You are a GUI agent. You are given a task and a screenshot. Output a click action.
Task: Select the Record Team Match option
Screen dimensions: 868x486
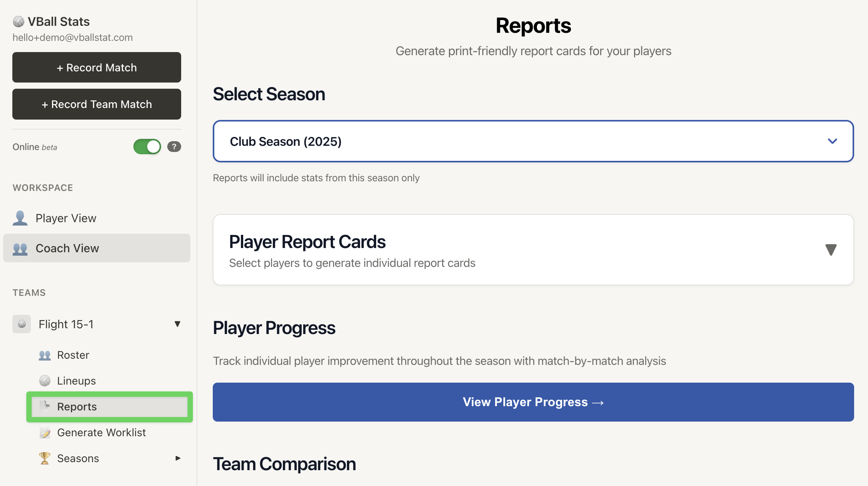click(96, 104)
